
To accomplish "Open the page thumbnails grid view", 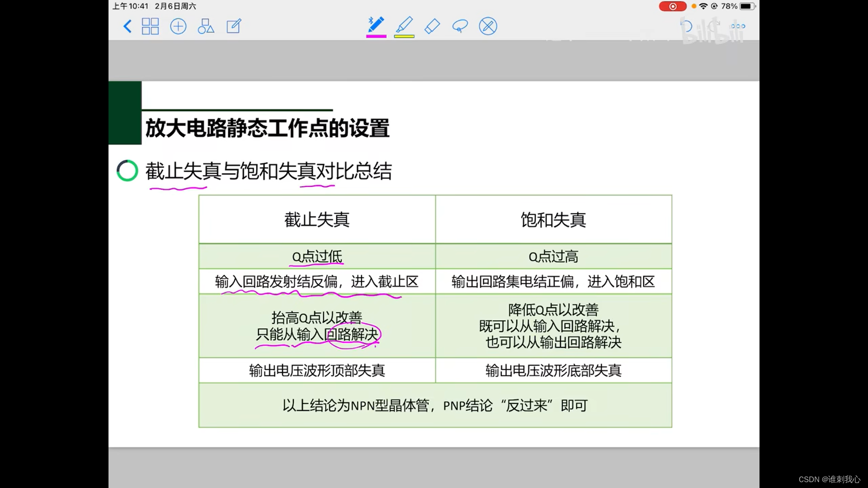I will (x=150, y=26).
